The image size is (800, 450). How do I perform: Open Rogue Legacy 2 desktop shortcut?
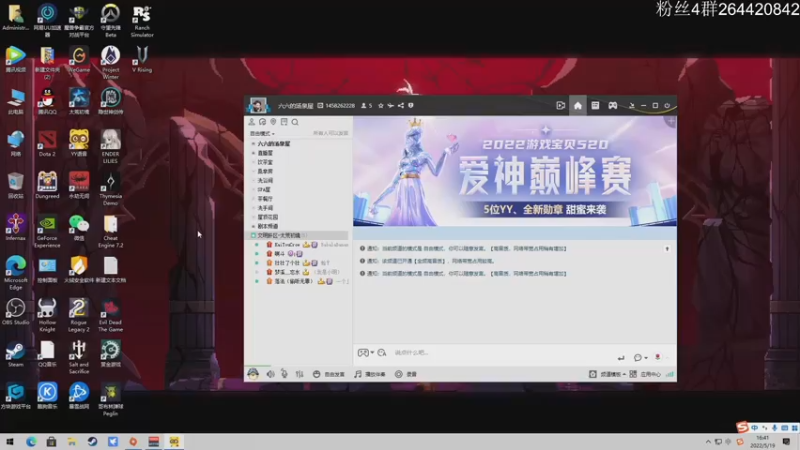(79, 315)
